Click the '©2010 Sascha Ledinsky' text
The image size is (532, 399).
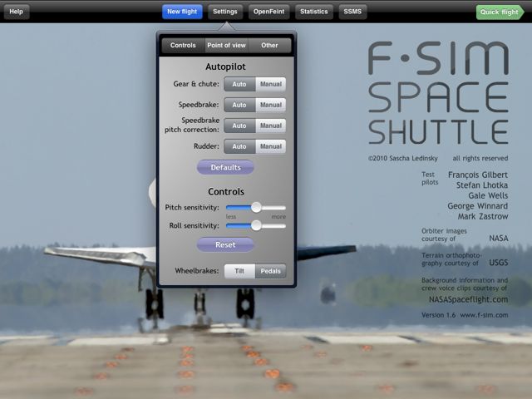coord(403,159)
